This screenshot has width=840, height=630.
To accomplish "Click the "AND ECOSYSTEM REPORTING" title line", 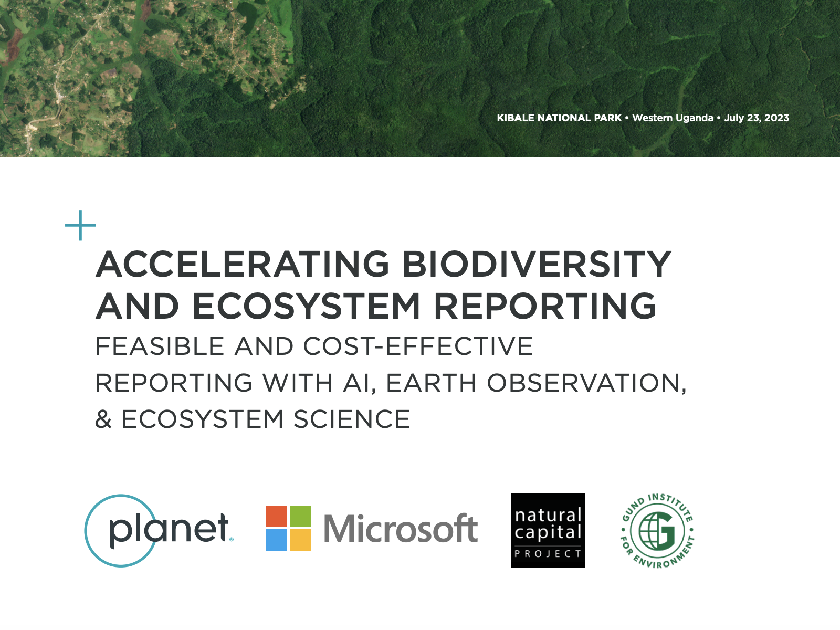I will pyautogui.click(x=376, y=306).
